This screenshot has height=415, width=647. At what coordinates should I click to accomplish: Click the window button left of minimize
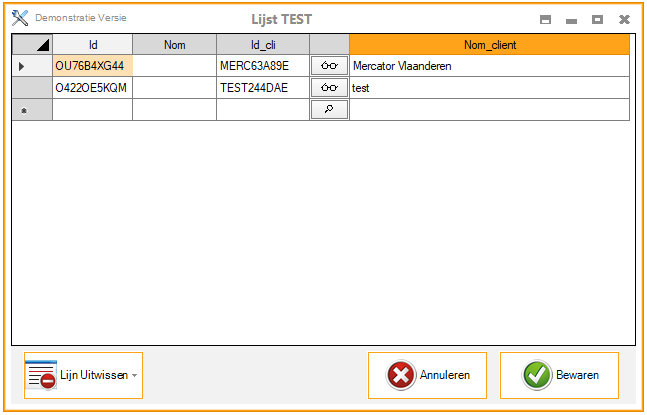pyautogui.click(x=545, y=19)
